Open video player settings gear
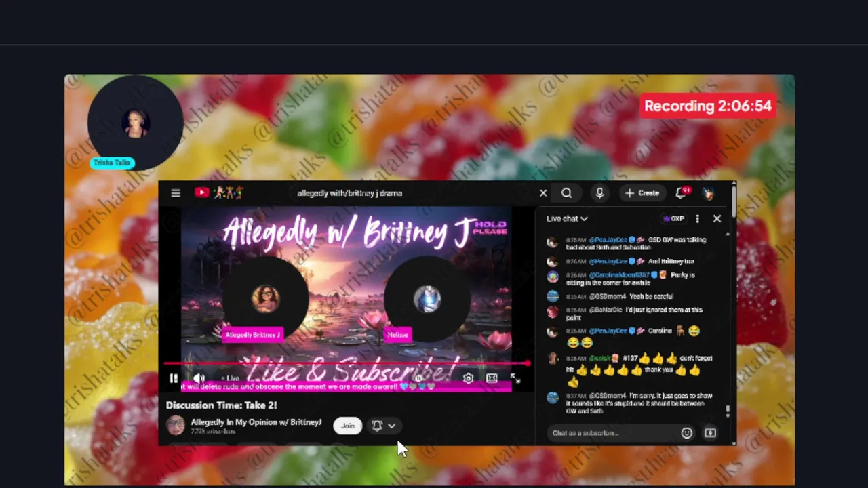Screen dimensions: 868x488 click(x=468, y=378)
